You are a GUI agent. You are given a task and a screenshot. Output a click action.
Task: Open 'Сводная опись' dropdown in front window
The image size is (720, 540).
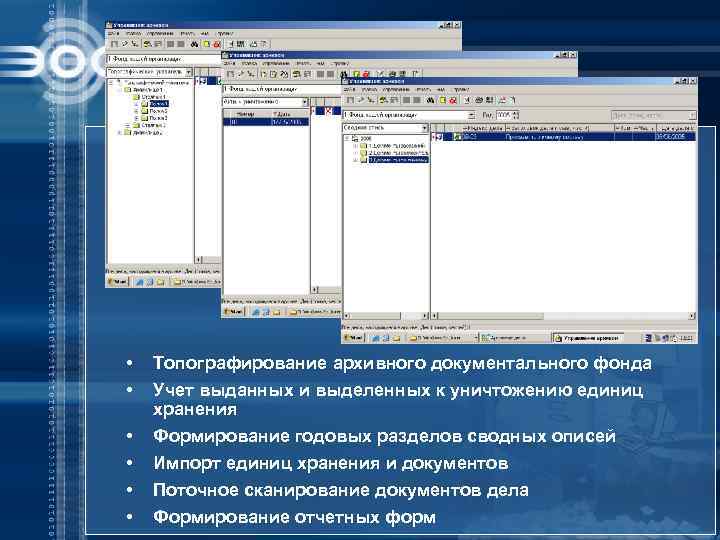click(x=386, y=128)
